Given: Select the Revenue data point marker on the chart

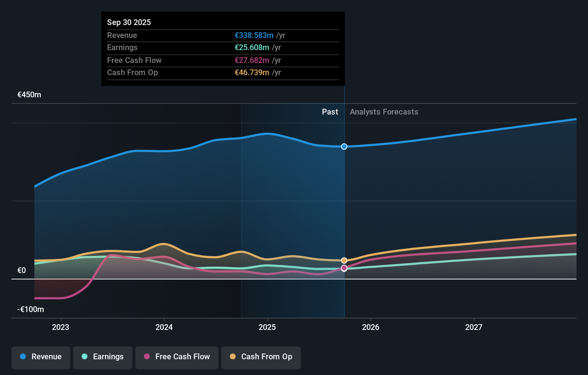Looking at the screenshot, I should [x=344, y=146].
